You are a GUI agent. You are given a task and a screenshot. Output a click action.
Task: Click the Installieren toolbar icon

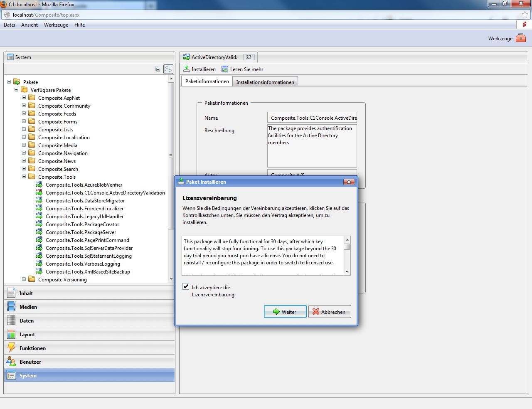(x=187, y=69)
